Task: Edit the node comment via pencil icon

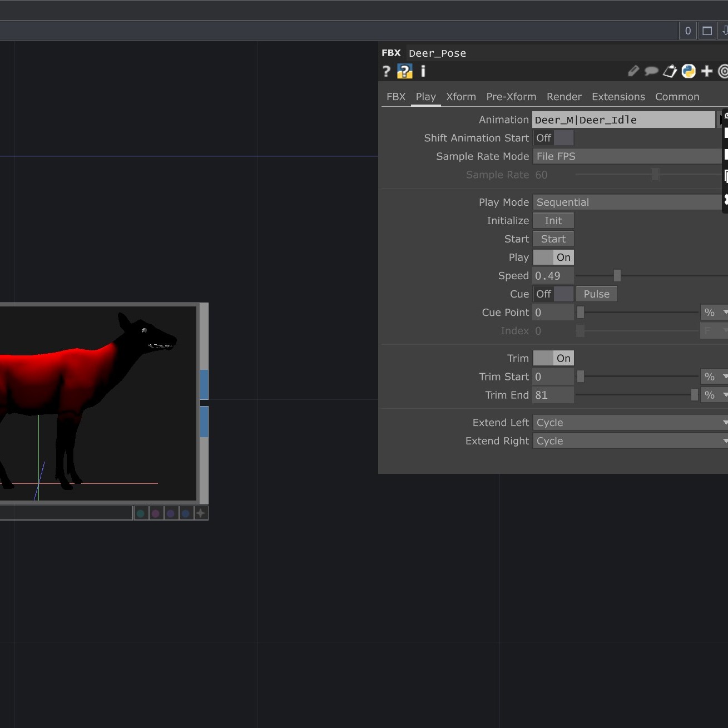Action: (x=633, y=71)
